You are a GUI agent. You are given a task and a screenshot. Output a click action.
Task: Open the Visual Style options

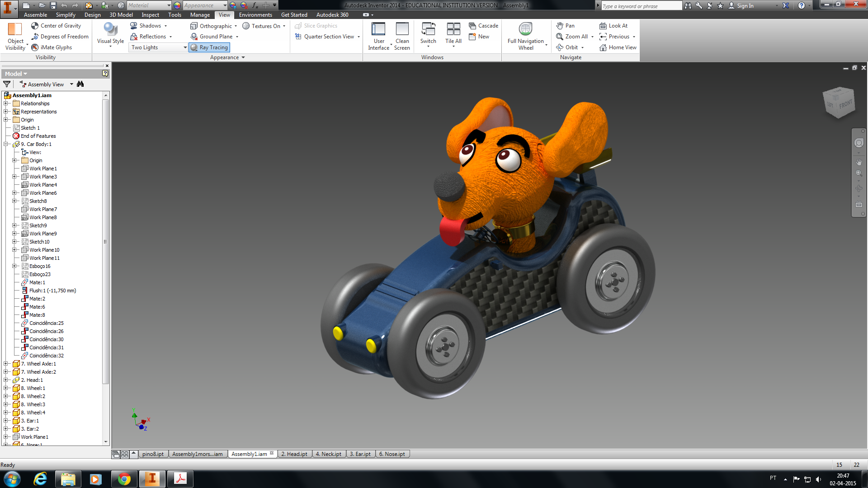[x=110, y=35]
